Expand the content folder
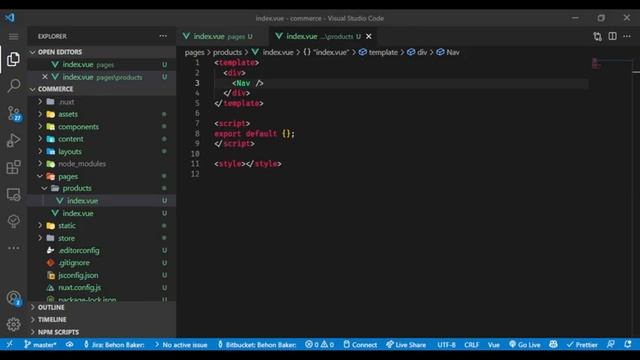Screen dimensions: 640x360 point(40,139)
